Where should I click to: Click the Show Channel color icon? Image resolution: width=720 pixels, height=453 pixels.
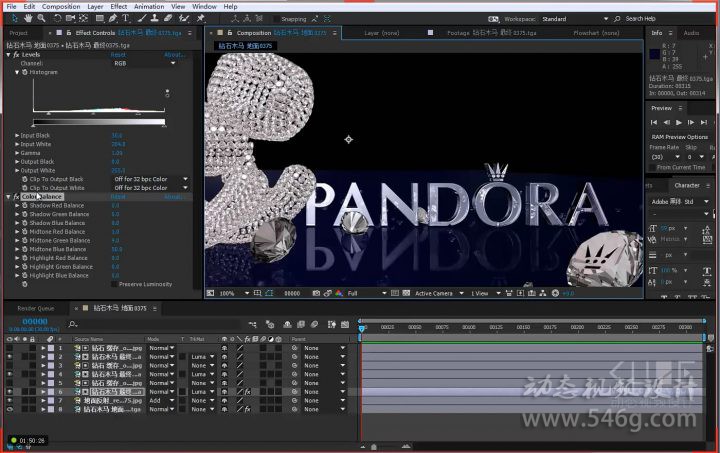339,293
